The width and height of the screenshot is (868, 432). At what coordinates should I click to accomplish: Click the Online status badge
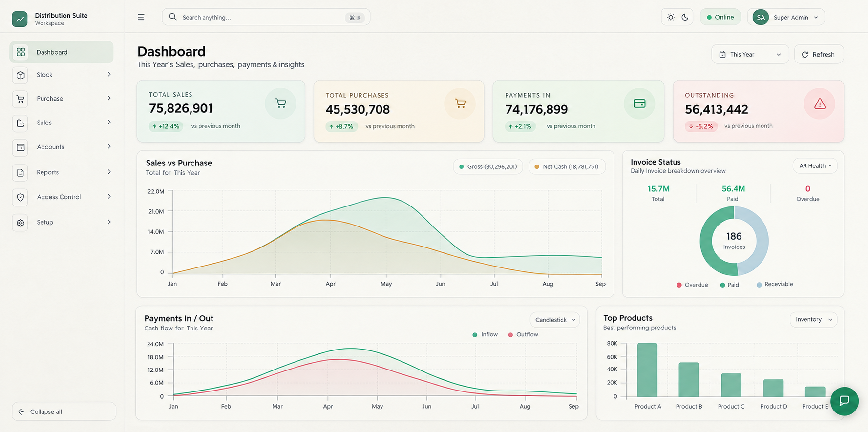720,17
